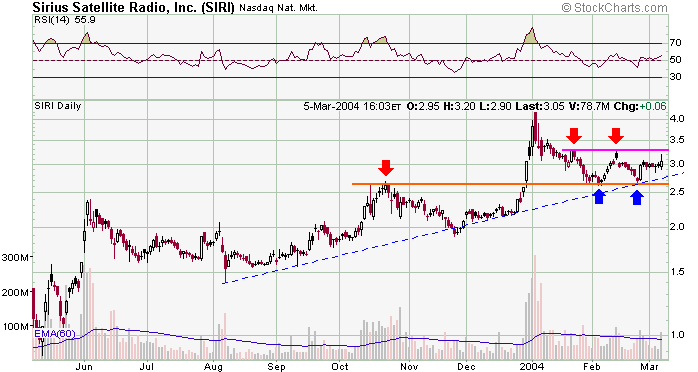698x372 pixels.
Task: Click the 2004 year axis label
Action: click(532, 367)
